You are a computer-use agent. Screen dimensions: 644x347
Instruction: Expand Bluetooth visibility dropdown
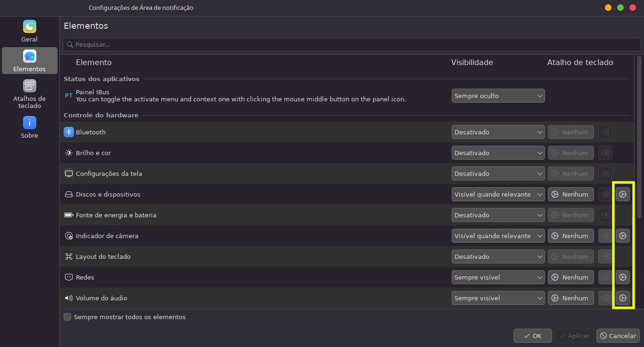pos(498,132)
